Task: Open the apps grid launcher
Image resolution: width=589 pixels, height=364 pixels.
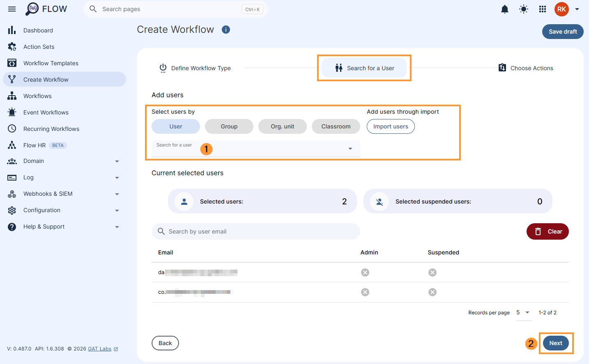Action: click(x=543, y=9)
